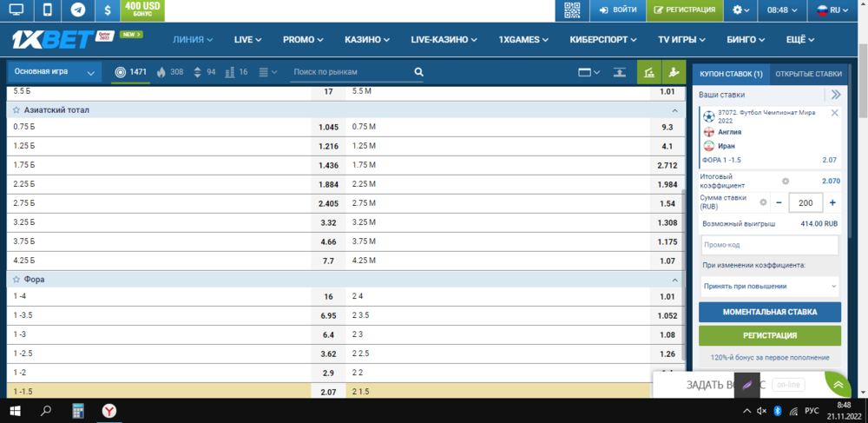
Task: Click the scroll-to-top green chevron button
Action: (x=839, y=385)
